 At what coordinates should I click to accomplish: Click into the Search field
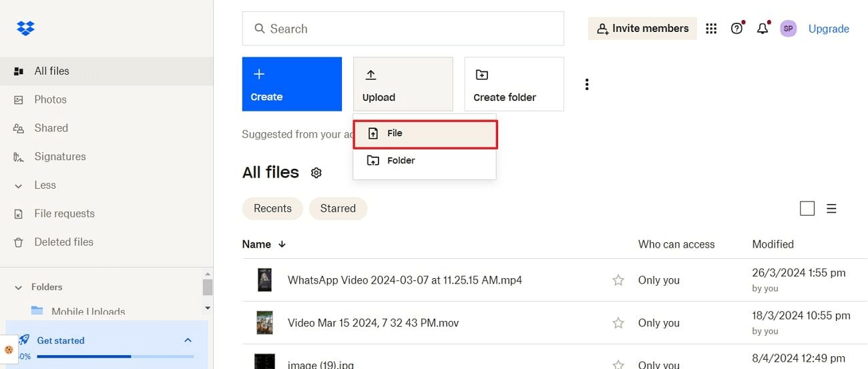pos(403,29)
